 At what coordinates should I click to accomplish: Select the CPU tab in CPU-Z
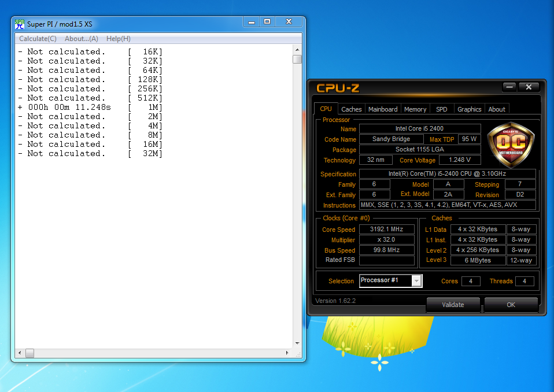click(x=326, y=109)
